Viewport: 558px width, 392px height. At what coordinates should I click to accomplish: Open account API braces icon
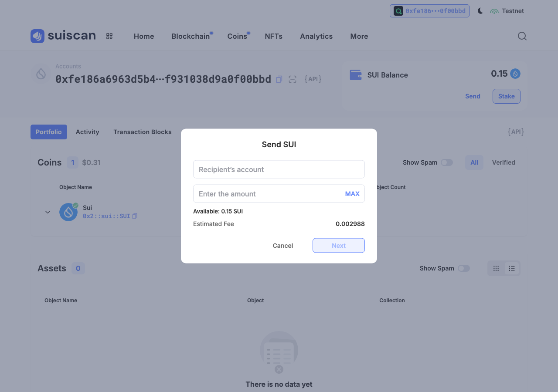point(313,79)
